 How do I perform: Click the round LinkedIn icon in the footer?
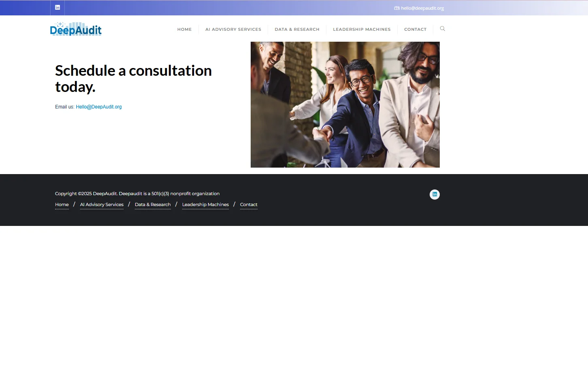point(435,194)
